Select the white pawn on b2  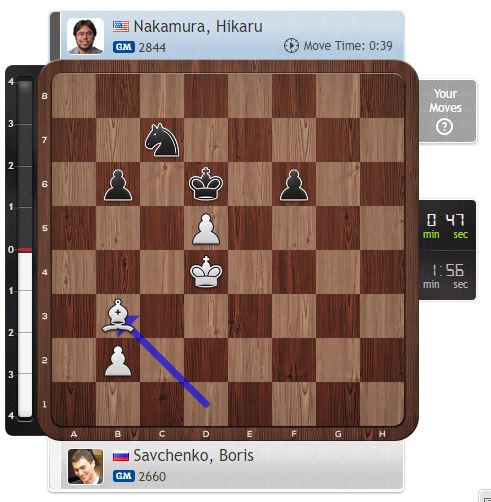click(x=118, y=361)
